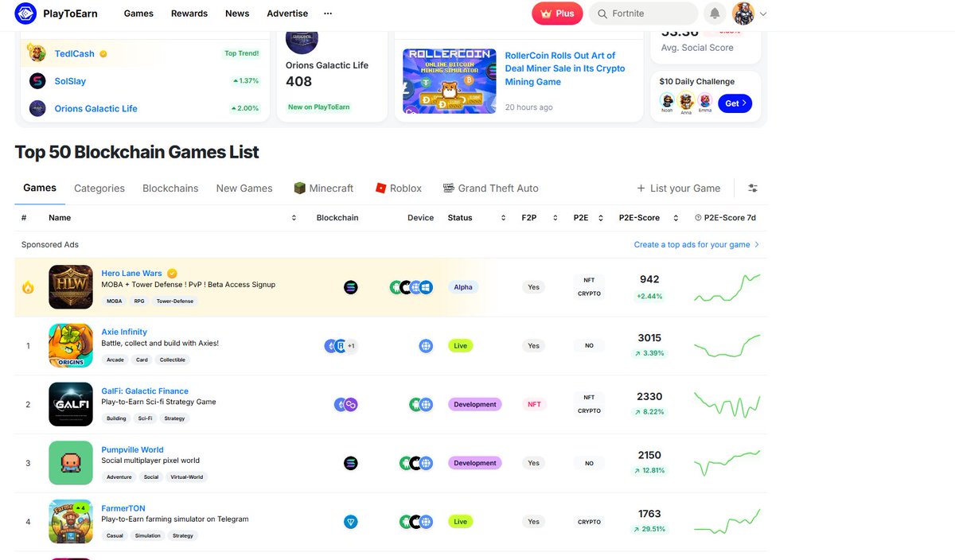
Task: Click the SolSlay icon
Action: 37,81
